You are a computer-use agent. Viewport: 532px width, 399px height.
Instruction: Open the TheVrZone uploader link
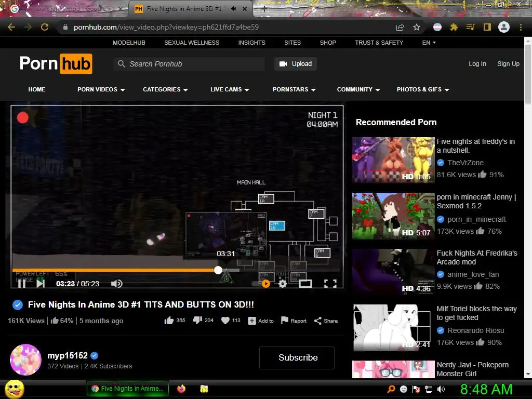coord(465,163)
